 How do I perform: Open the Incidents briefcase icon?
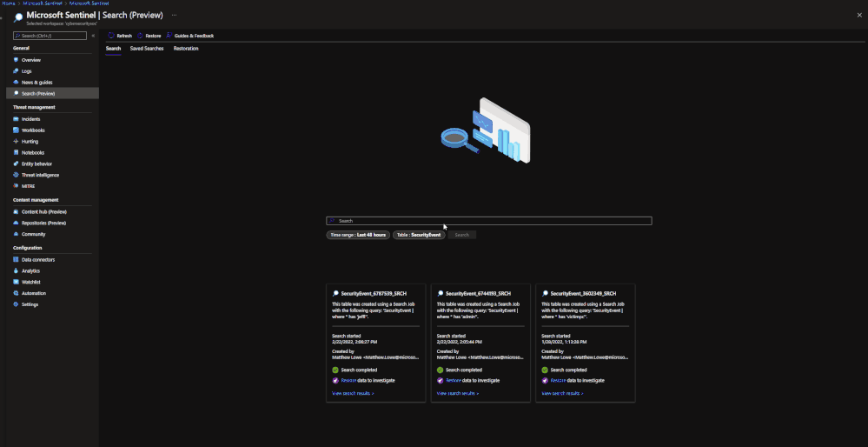point(16,119)
